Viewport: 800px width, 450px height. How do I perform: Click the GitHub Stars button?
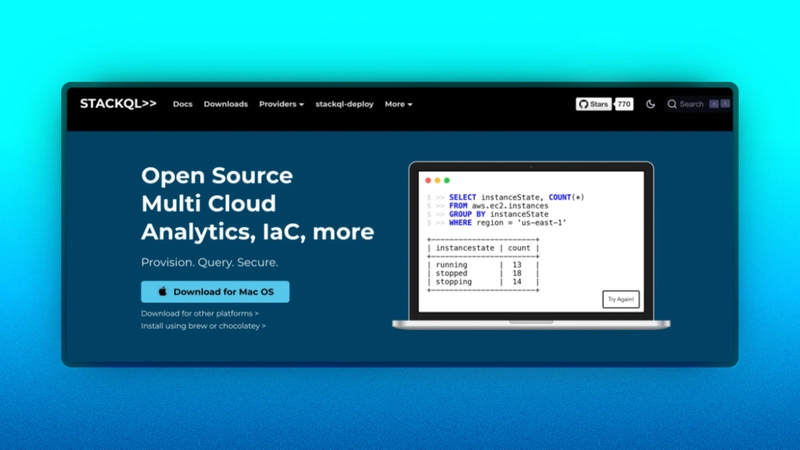point(593,104)
